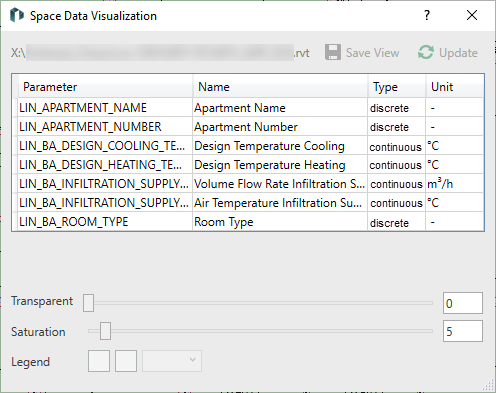Sort by the Type column header
The image size is (496, 393).
397,87
